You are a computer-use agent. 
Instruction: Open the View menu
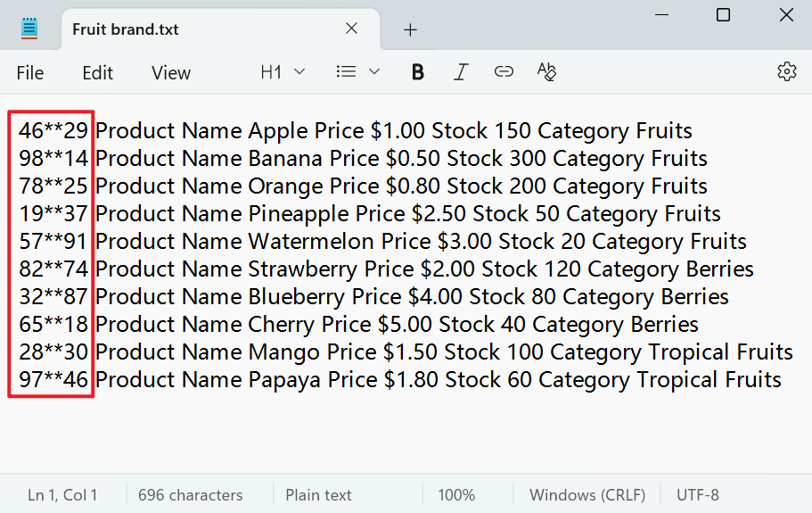pyautogui.click(x=171, y=73)
